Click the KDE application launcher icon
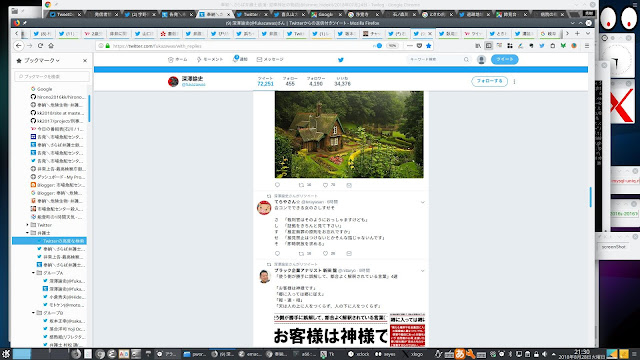Viewport: 640px width, 360px height. click(5, 354)
